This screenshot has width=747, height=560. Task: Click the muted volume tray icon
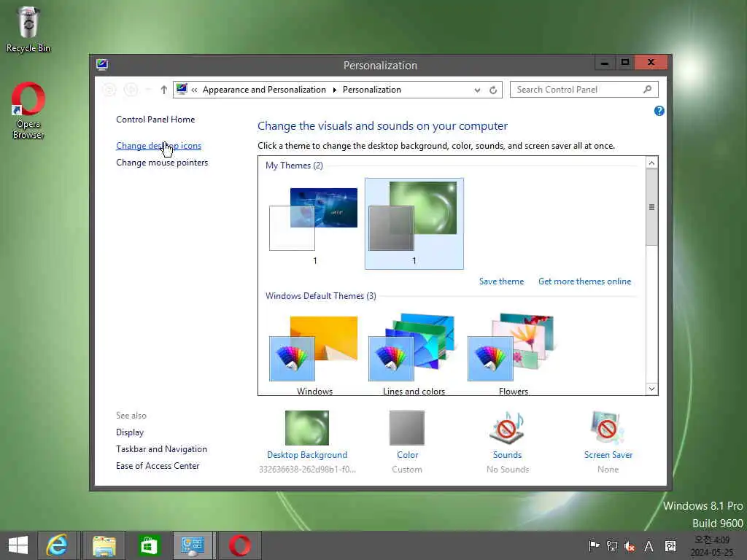click(630, 546)
